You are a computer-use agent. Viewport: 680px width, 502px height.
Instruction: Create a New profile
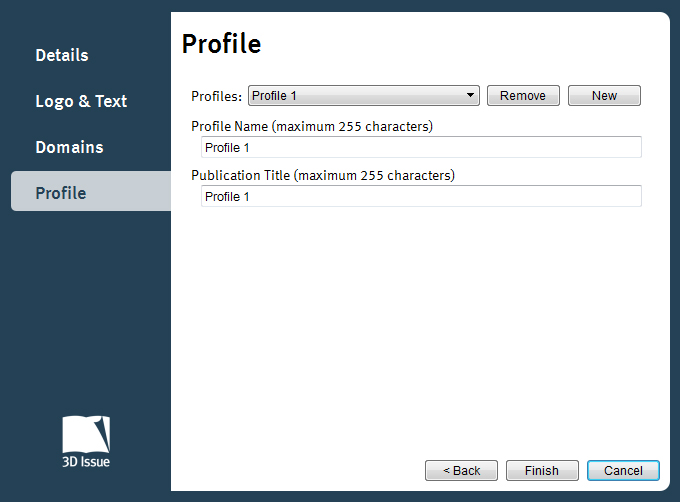[604, 96]
